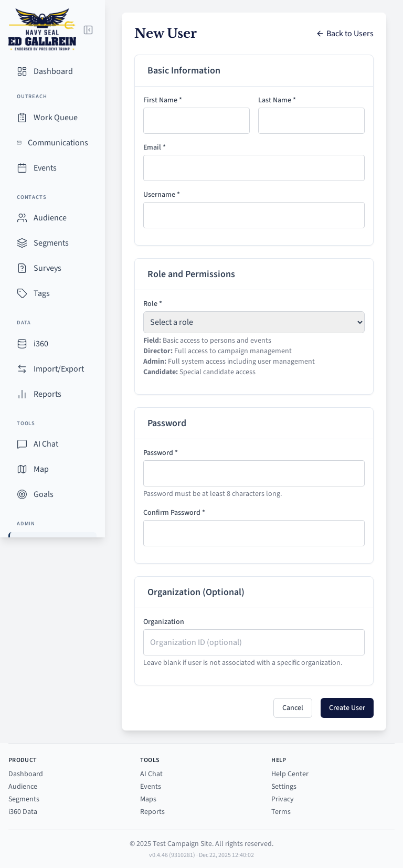403x868 pixels.
Task: Click the Dashboard grid icon
Action: tap(22, 71)
